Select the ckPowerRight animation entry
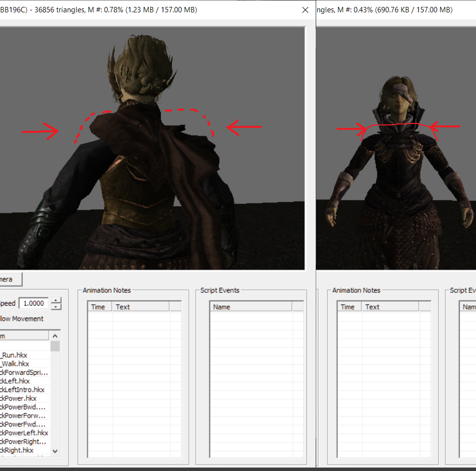The image size is (476, 471). point(25,441)
